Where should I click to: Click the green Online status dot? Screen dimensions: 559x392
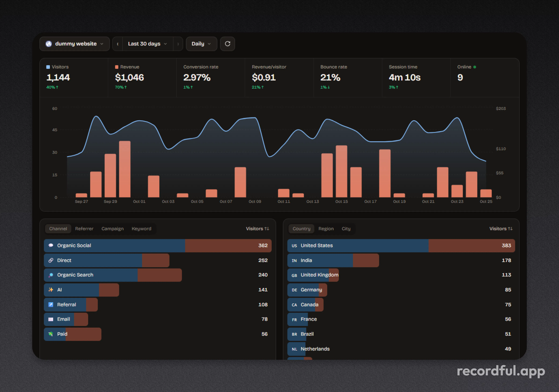tap(474, 67)
